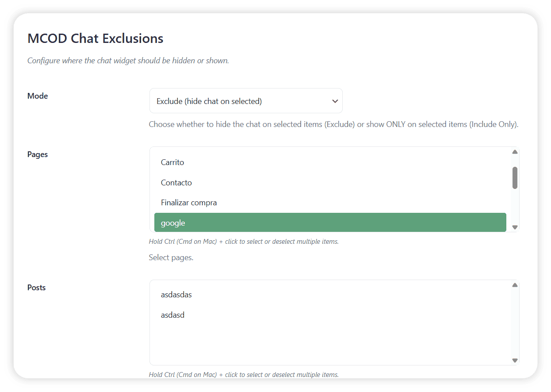Click the chevron arrow on the Mode dropdown
Image resolution: width=551 pixels, height=392 pixels.
click(335, 101)
